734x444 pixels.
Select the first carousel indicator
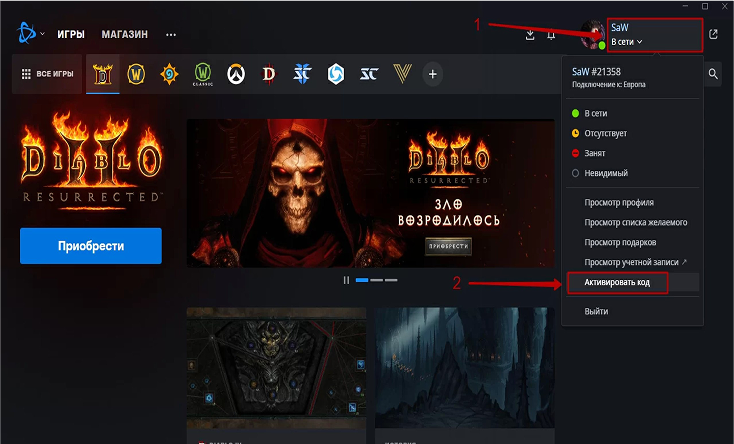pos(362,280)
